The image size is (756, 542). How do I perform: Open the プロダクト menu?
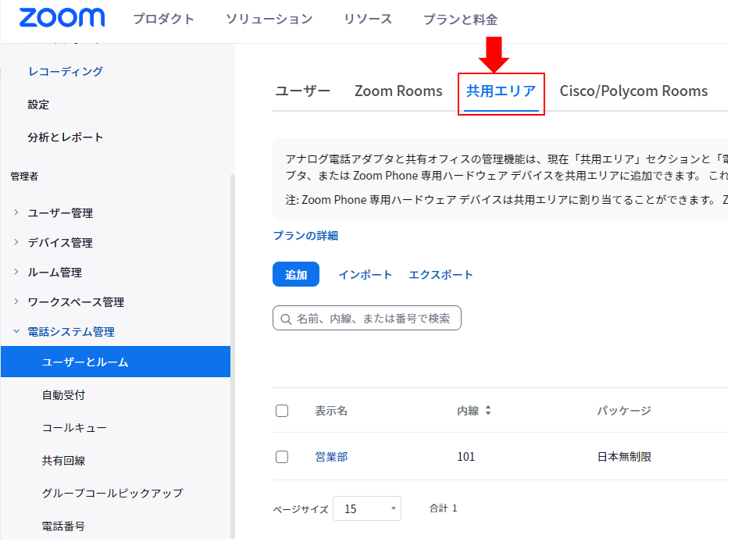click(x=163, y=20)
